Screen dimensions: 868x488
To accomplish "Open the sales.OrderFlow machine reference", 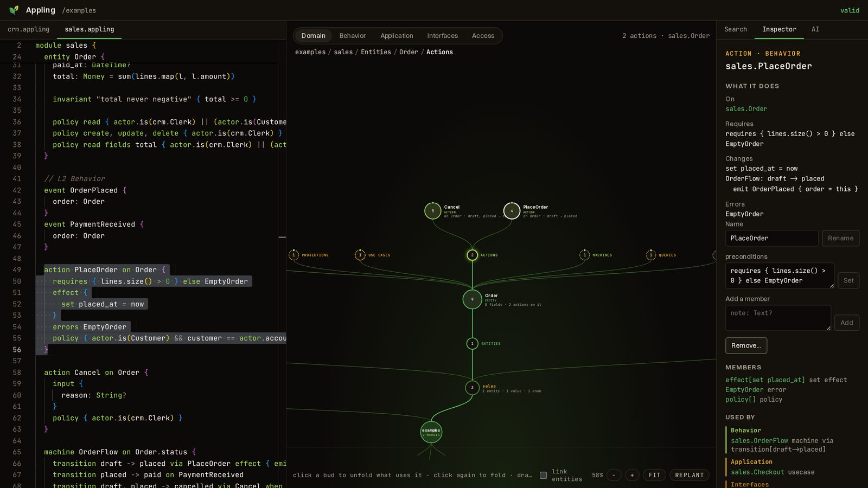I will point(759,441).
